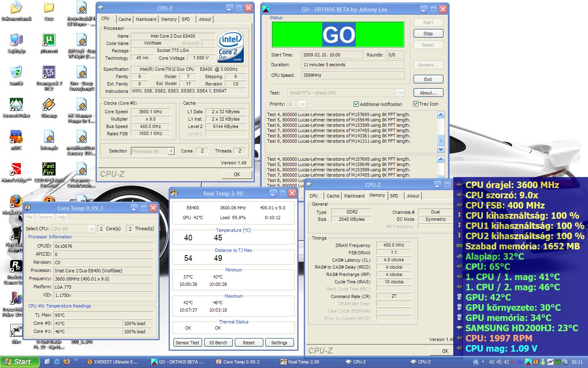Open the Lomtár recycle bin icon
This screenshot has height=368, width=588.
tap(16, 75)
